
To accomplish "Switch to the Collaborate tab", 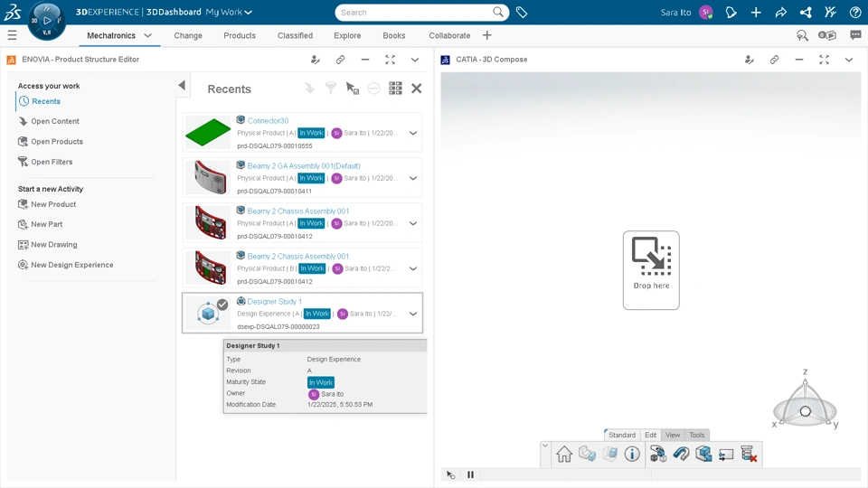I will point(449,35).
